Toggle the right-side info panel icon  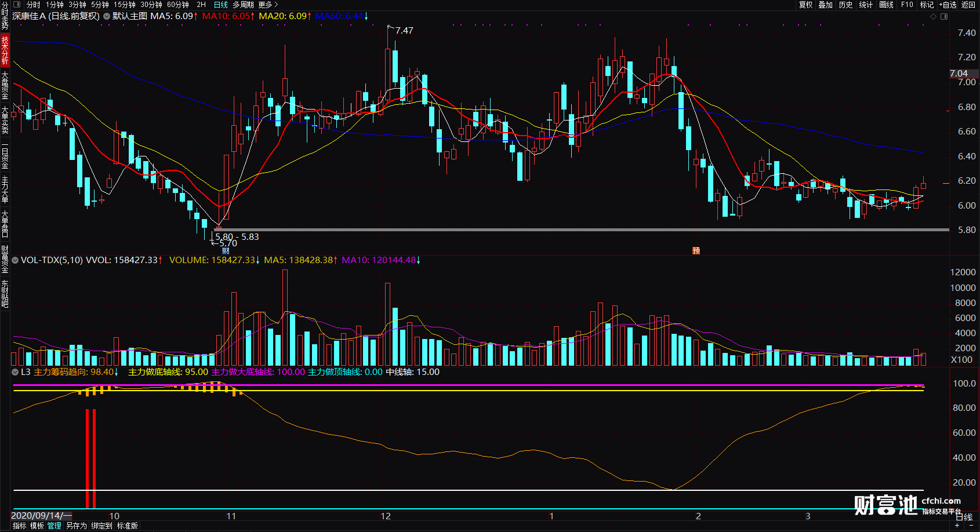click(x=944, y=16)
